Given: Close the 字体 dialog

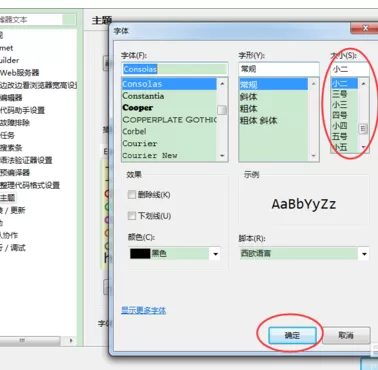Looking at the screenshot, I should [x=365, y=28].
